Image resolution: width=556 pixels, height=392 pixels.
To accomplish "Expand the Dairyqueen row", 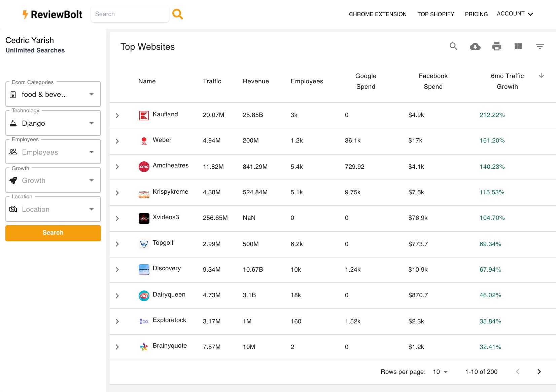I will click(x=117, y=296).
